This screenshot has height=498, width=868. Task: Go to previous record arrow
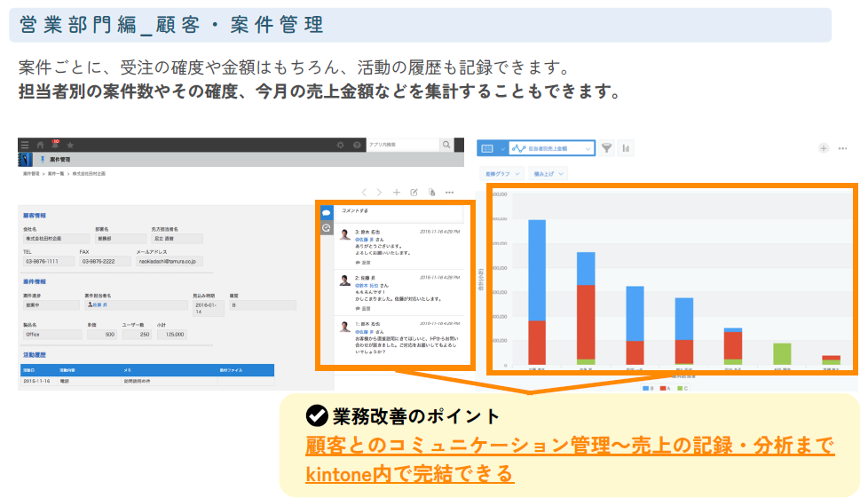pos(364,193)
